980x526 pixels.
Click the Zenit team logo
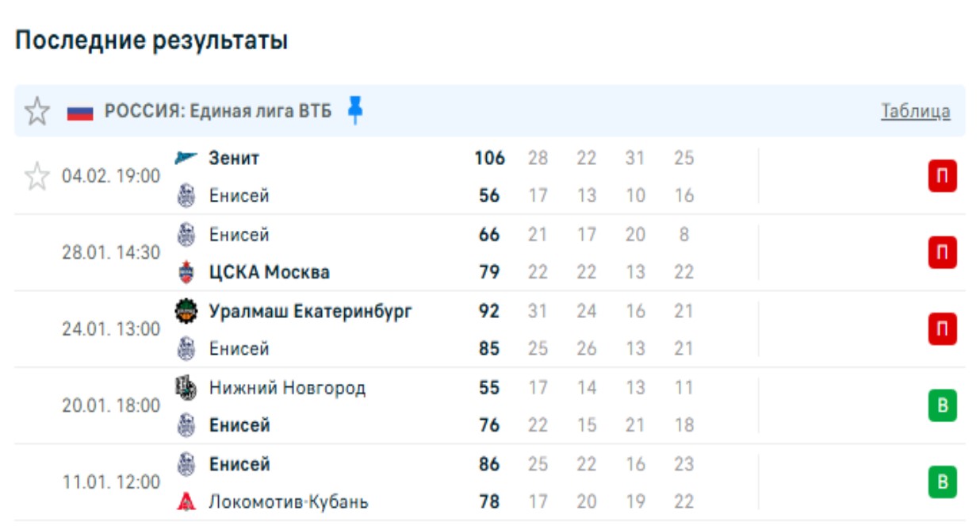(186, 158)
